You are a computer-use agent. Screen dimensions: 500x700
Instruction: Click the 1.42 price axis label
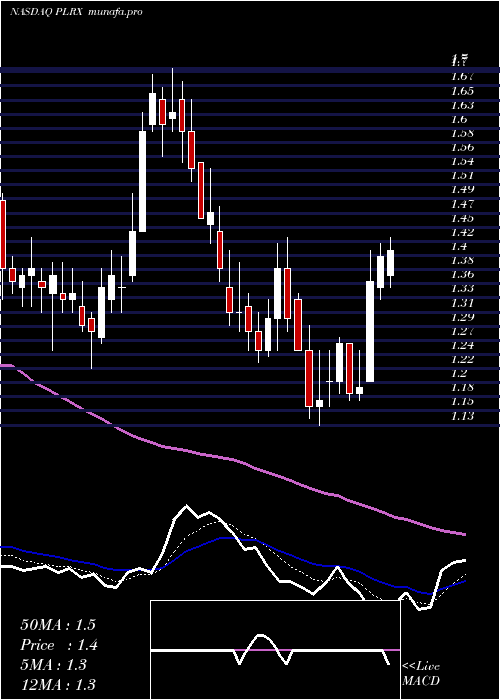462,233
